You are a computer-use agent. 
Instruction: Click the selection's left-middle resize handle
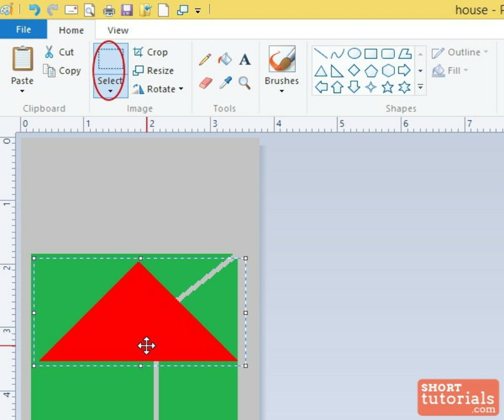pyautogui.click(x=34, y=313)
